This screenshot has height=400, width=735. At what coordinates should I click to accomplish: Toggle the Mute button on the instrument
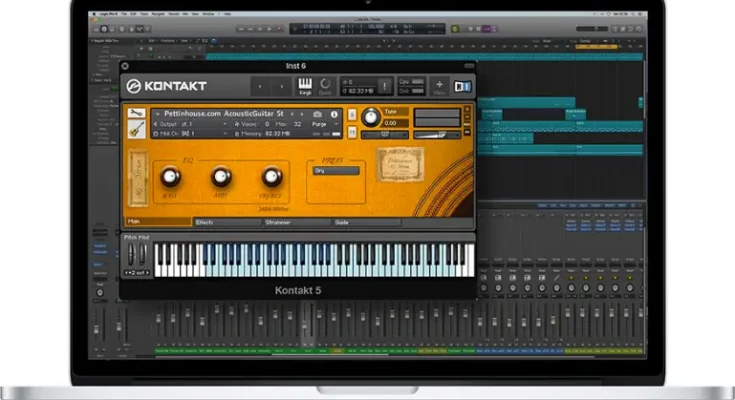point(353,133)
